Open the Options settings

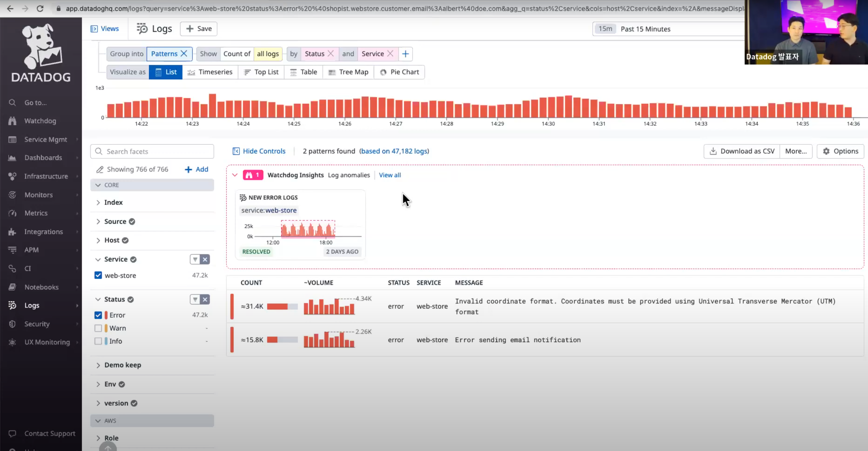point(840,151)
